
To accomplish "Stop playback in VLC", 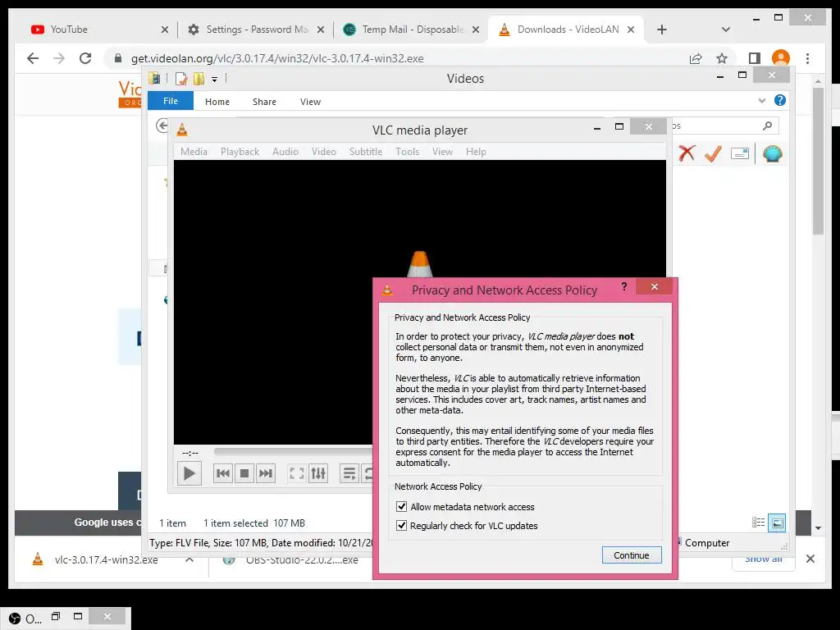I will (x=244, y=473).
